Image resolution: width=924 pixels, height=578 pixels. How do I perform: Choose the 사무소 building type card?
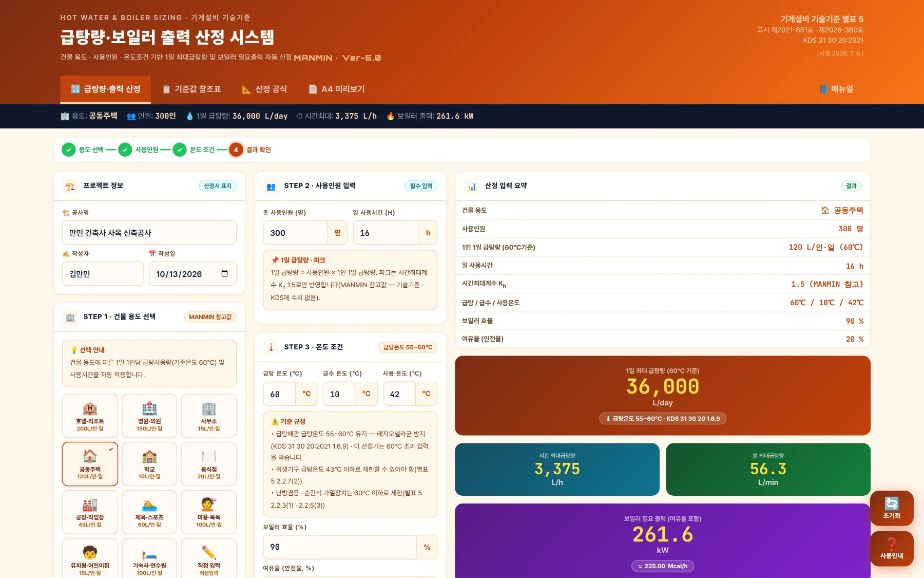(209, 416)
